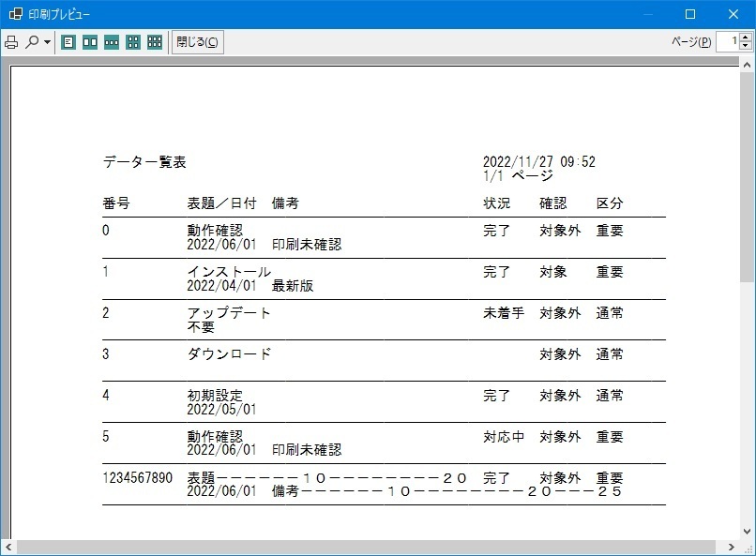Maximize the 印刷プレビュー window
Screen dimensions: 756x556
(x=690, y=14)
